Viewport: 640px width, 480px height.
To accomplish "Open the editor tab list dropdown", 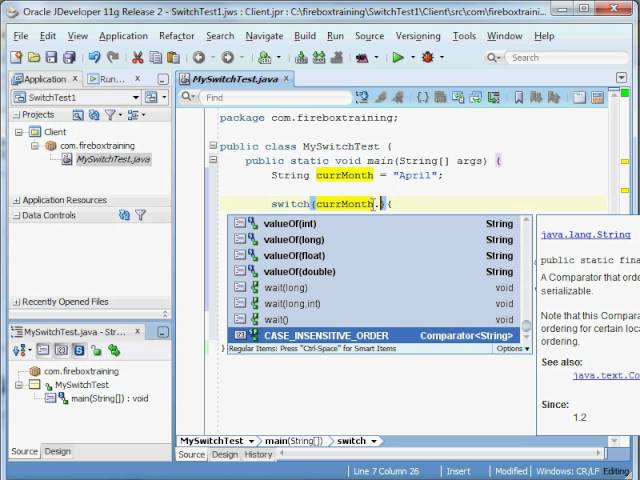I will point(621,77).
